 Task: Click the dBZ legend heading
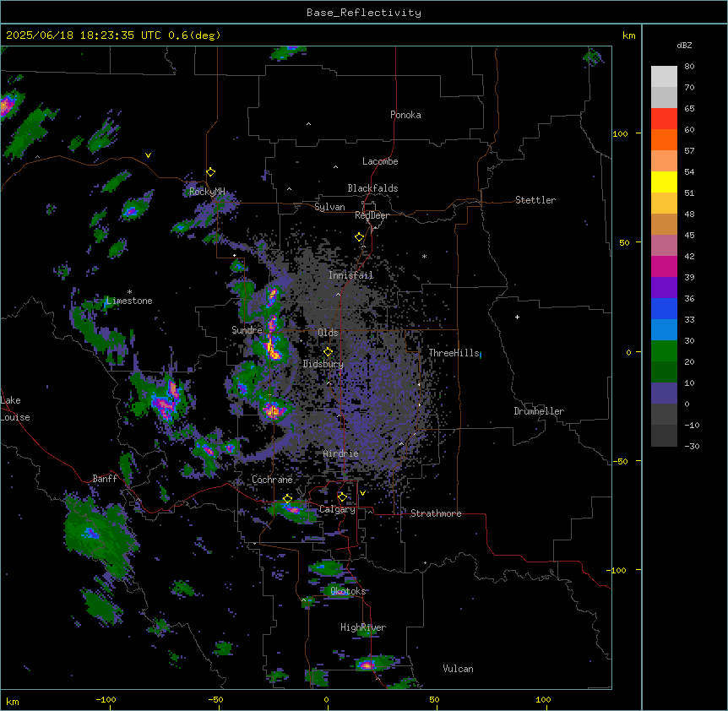click(x=684, y=45)
